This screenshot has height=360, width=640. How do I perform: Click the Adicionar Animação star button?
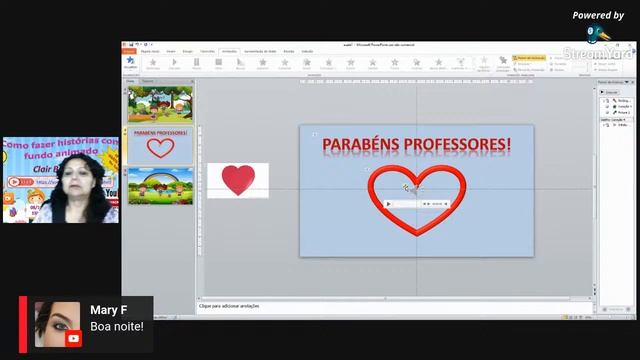coord(503,64)
